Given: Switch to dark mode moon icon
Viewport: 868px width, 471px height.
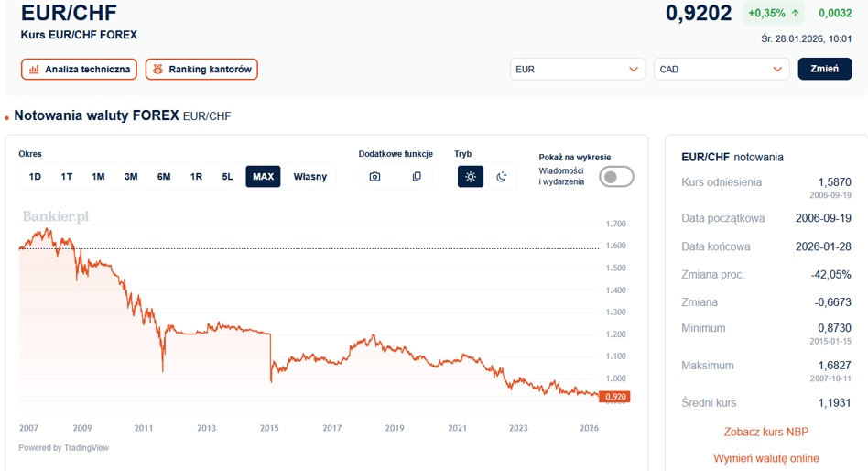Looking at the screenshot, I should point(502,177).
